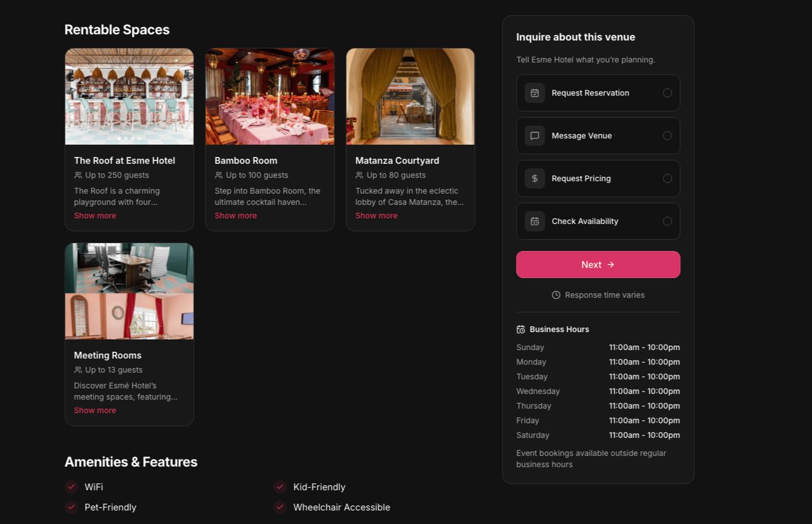Expand Show more for Matanza Courtyard
This screenshot has width=812, height=524.
(x=376, y=216)
